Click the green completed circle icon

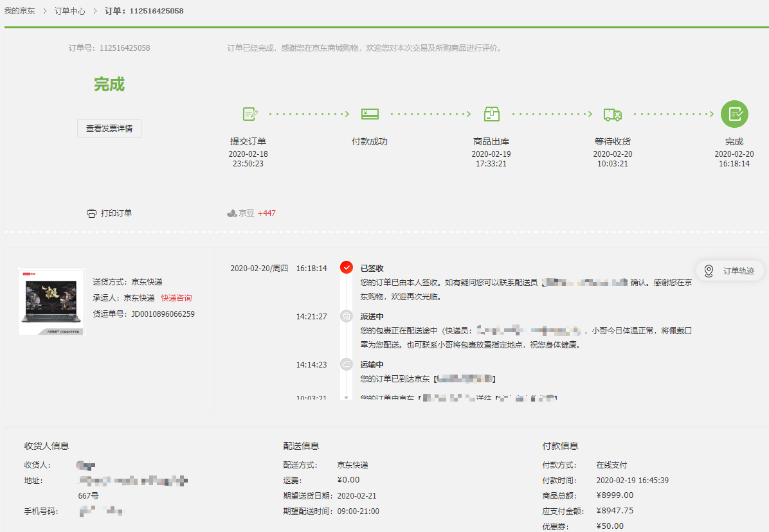[734, 114]
